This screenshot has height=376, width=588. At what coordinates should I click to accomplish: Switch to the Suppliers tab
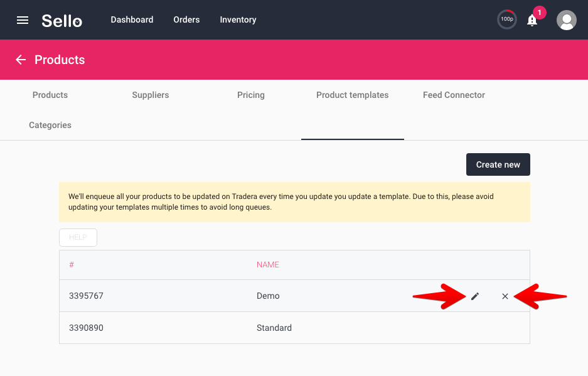click(151, 95)
